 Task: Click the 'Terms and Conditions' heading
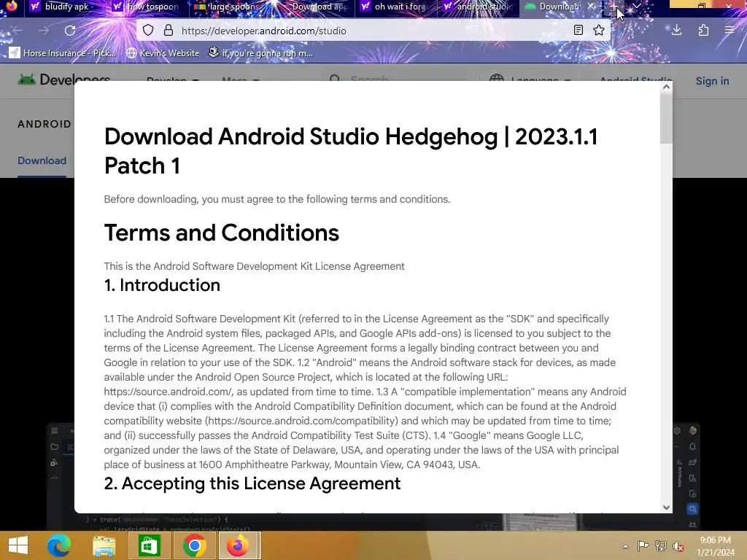click(222, 233)
